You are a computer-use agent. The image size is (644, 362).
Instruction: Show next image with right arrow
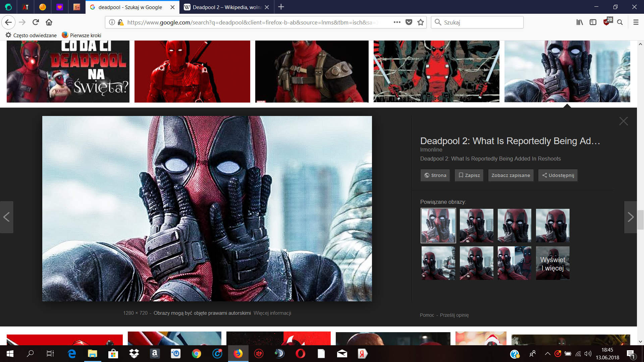(631, 217)
